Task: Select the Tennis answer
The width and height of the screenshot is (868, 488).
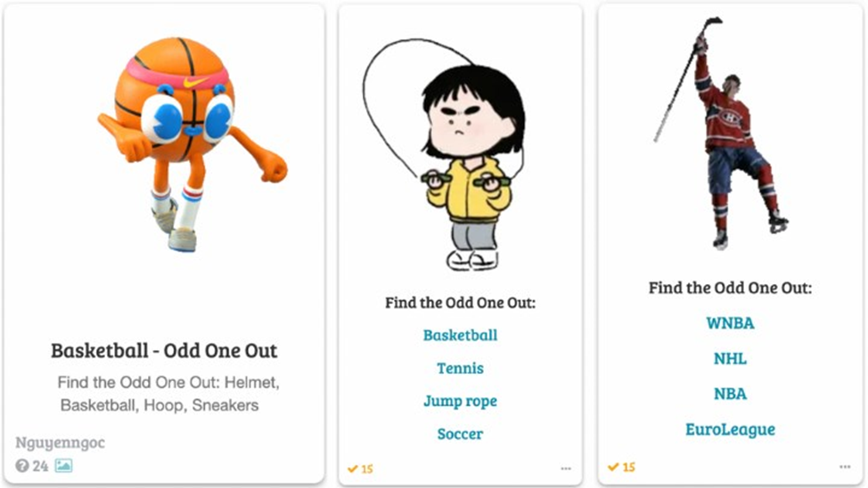Action: click(460, 369)
